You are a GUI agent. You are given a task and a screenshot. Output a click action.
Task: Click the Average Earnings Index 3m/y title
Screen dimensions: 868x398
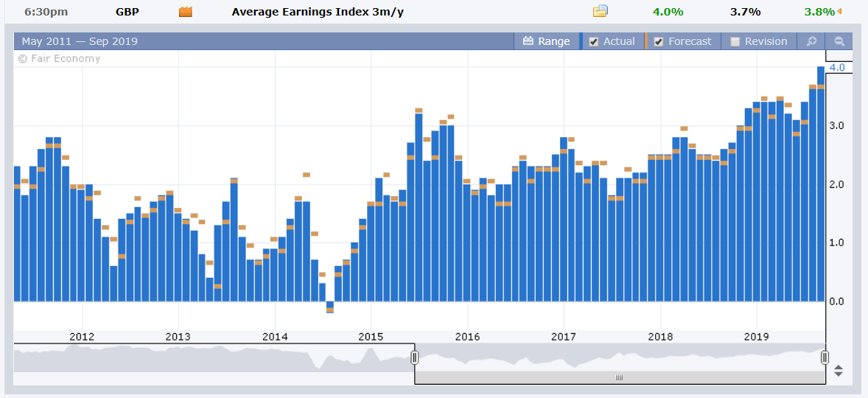click(318, 12)
